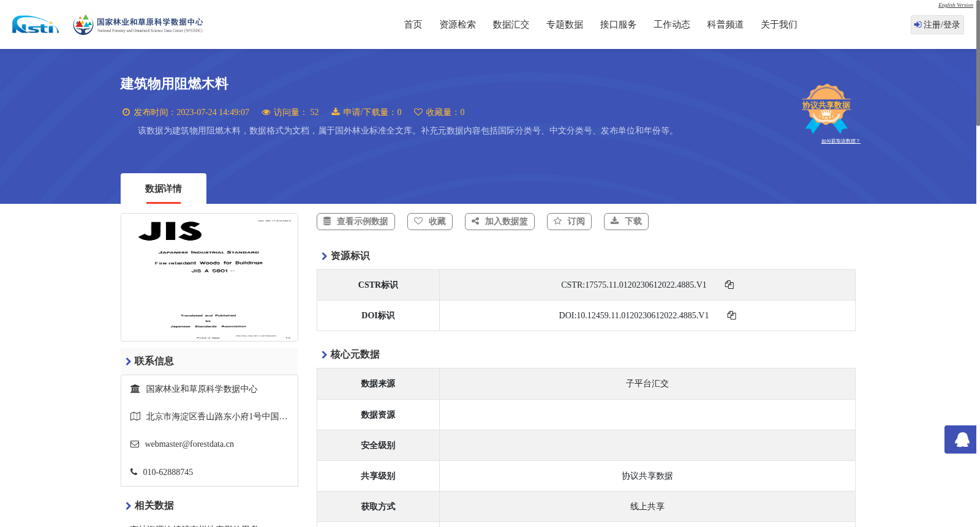980x527 pixels.
Task: Select the CSTR:17575.11.0120230612022.4885.V1 value
Action: tap(634, 285)
